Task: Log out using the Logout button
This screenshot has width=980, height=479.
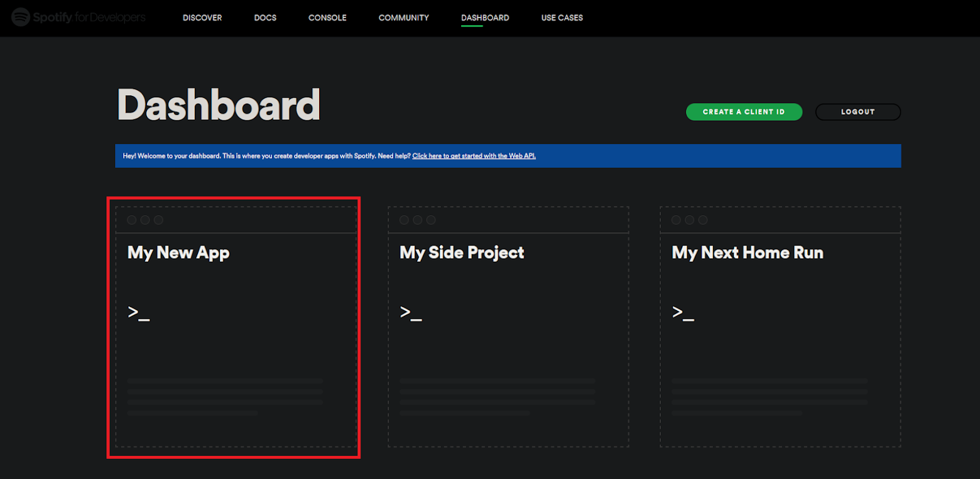Action: pos(858,112)
